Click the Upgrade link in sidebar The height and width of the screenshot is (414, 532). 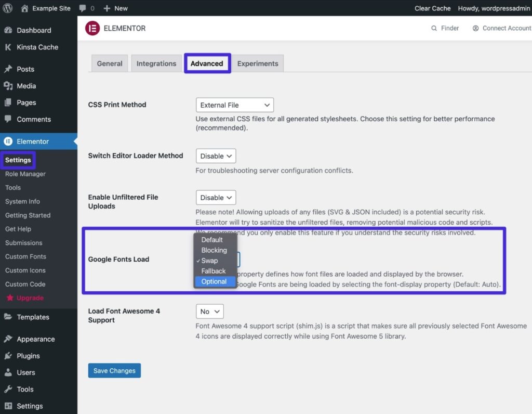pos(30,298)
